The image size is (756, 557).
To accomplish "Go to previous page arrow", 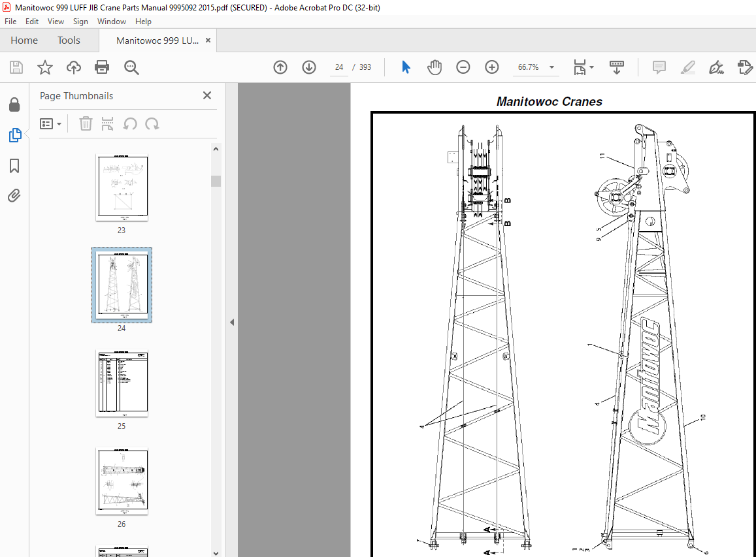I will 280,67.
